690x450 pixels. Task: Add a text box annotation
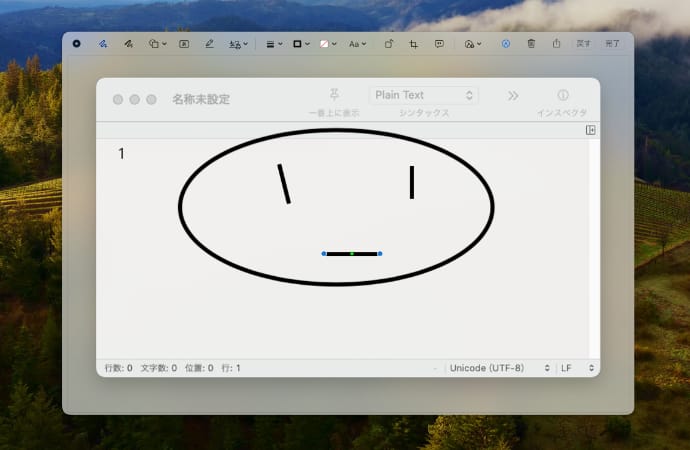tap(184, 44)
